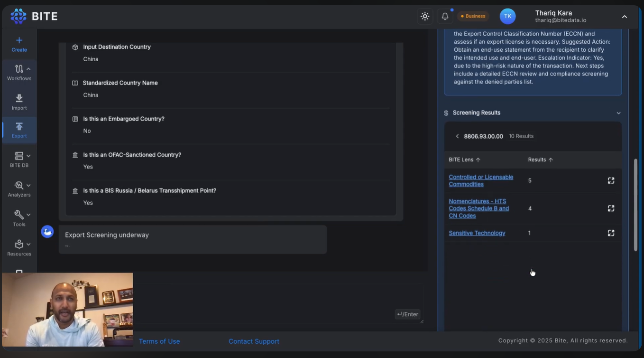Click the Screening Results heading text

[x=477, y=113]
